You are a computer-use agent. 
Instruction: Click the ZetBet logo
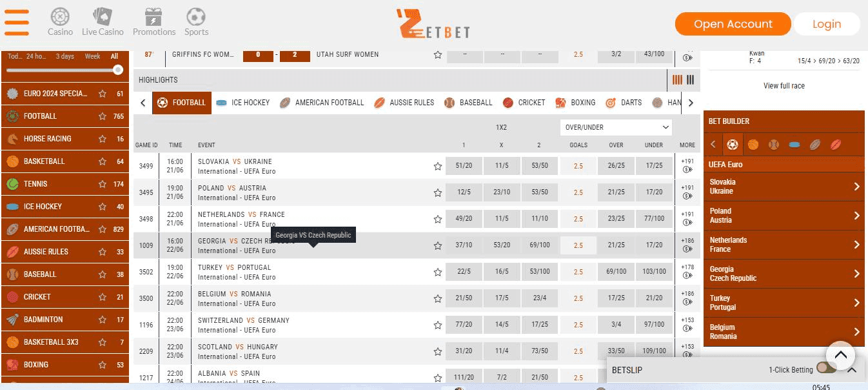[x=433, y=24]
